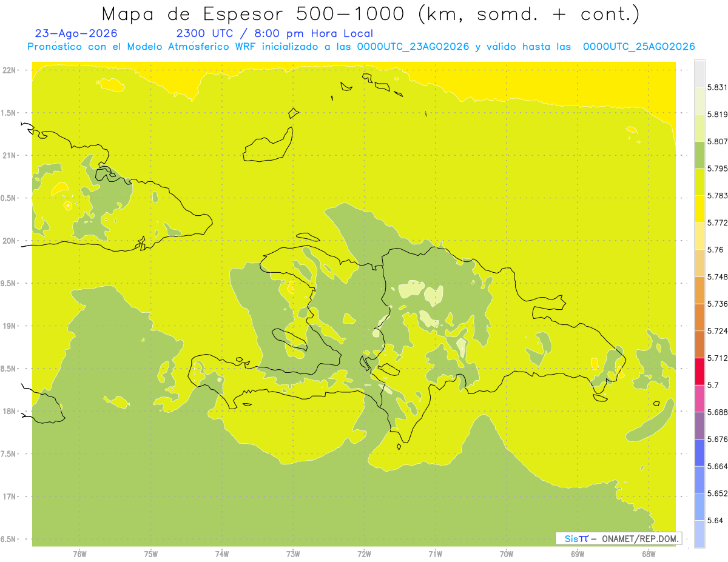Click yellow-green legend swatch between 5.783 and 5.795
This screenshot has width=728, height=562.
tap(699, 182)
